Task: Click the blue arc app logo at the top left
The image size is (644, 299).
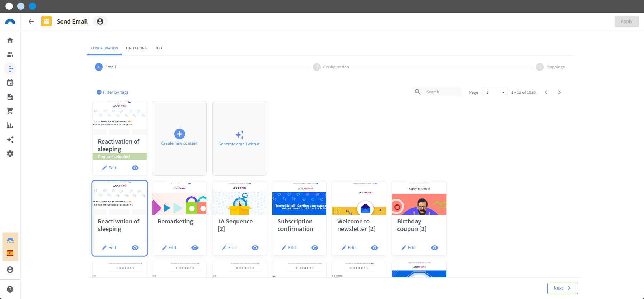Action: pyautogui.click(x=10, y=21)
